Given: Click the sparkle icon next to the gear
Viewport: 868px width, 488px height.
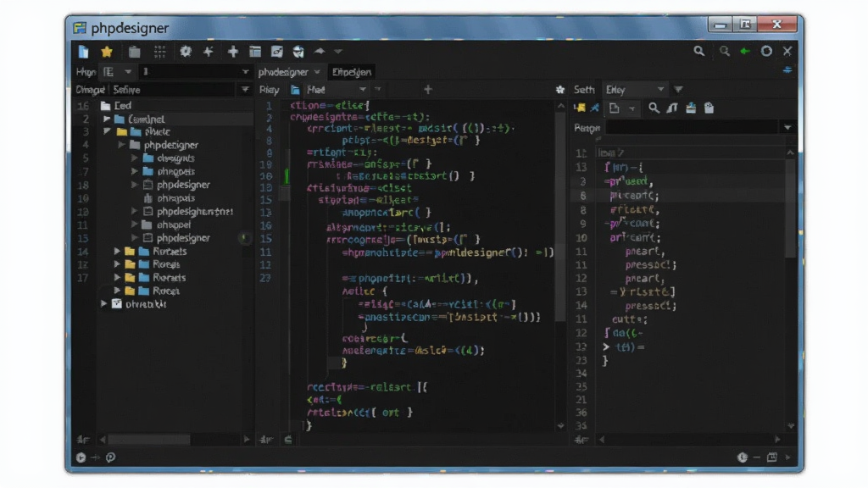Looking at the screenshot, I should 209,52.
